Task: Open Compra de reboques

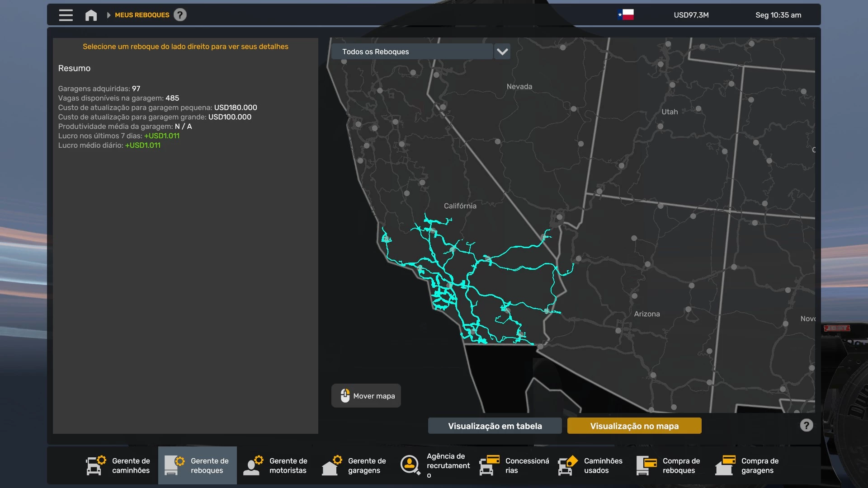Action: coord(669,465)
